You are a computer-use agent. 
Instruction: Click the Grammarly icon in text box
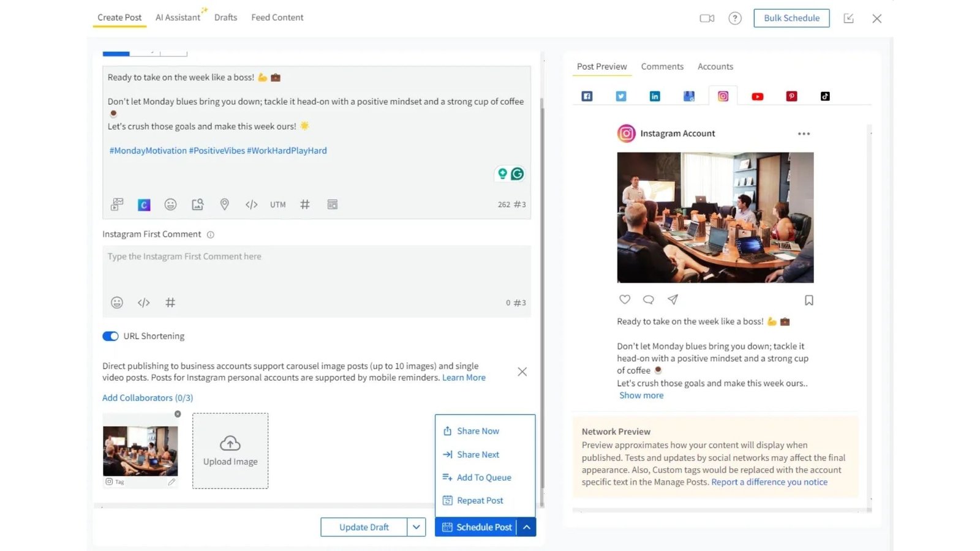click(518, 174)
